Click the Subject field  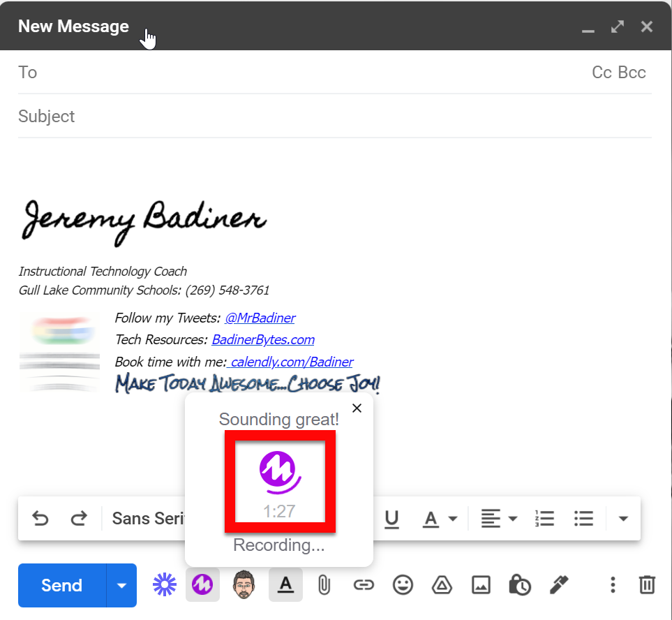click(335, 116)
